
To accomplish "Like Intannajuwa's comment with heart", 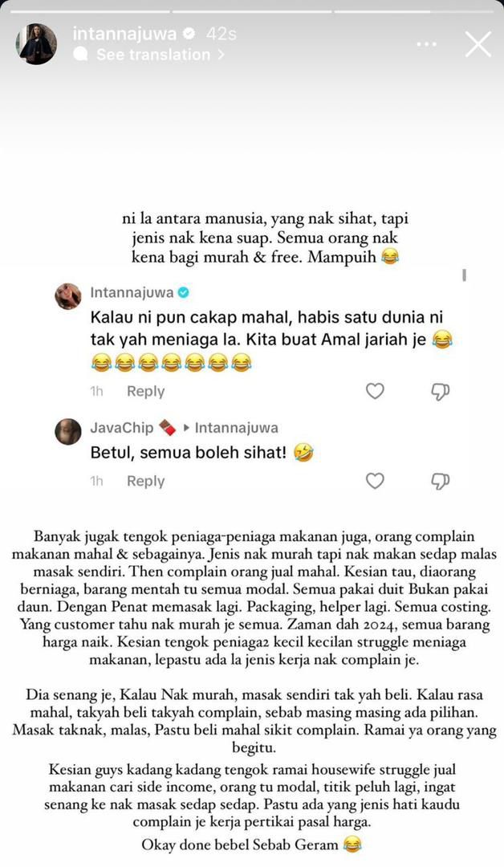I will tap(376, 391).
